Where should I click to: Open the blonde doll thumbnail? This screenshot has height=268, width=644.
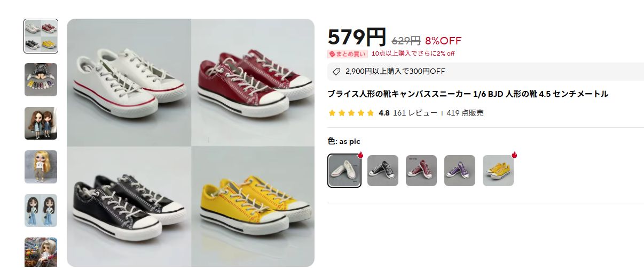[x=41, y=167]
